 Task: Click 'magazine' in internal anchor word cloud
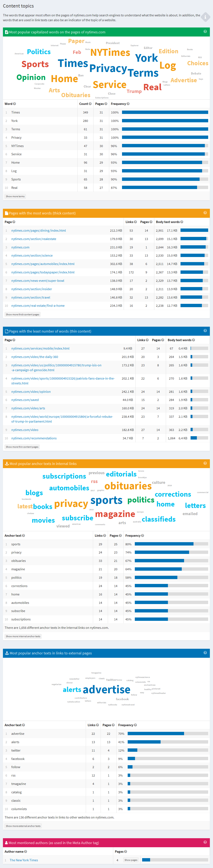[x=115, y=514]
